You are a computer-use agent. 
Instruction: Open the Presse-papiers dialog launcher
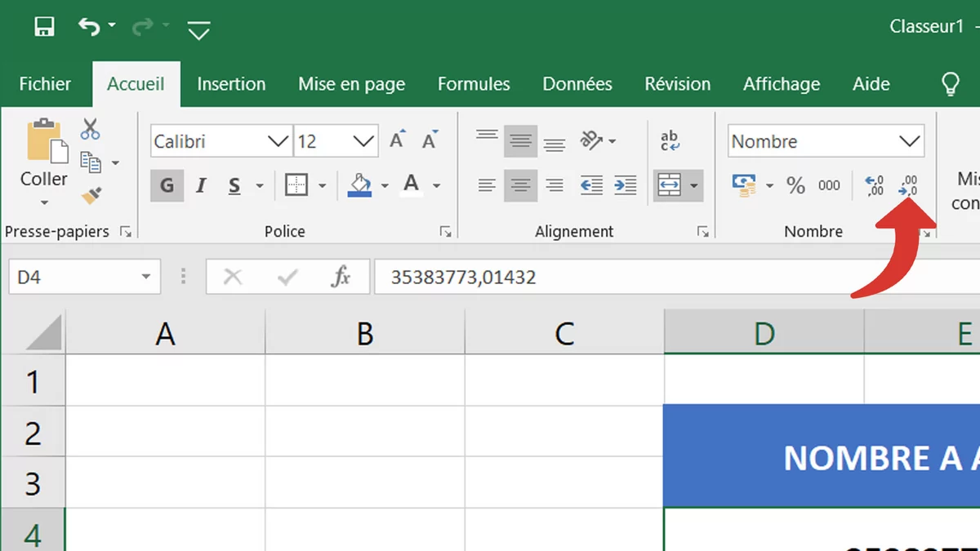coord(126,233)
